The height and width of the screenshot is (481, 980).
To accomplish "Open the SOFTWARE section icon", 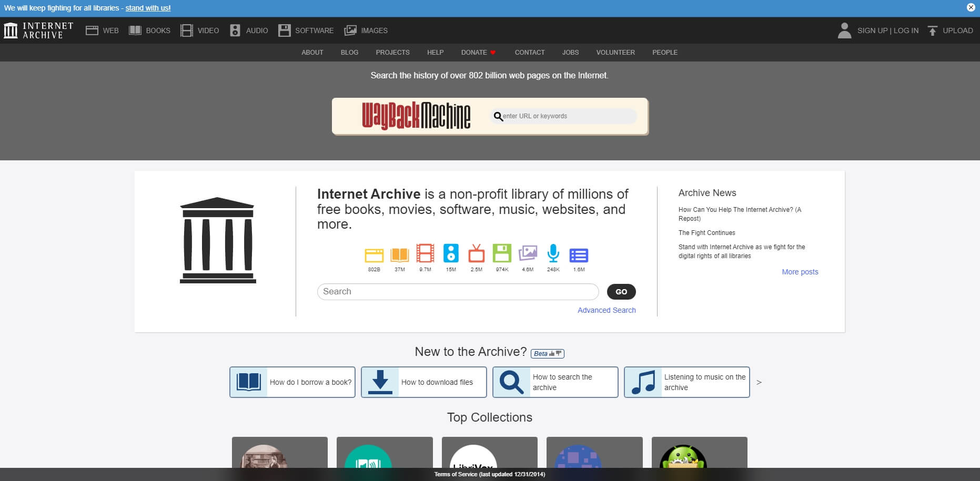I will pos(285,30).
